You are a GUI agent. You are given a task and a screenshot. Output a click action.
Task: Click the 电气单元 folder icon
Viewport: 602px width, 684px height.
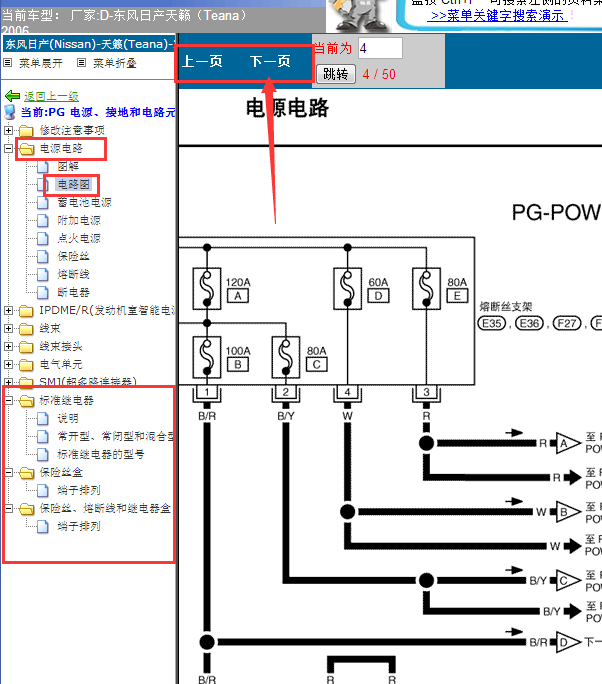coord(26,365)
